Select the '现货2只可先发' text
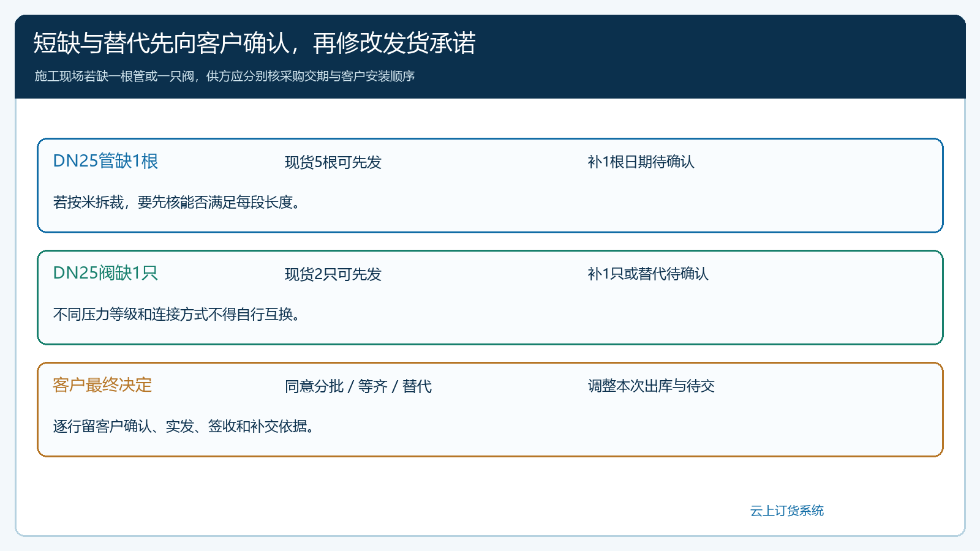Image resolution: width=980 pixels, height=551 pixels. 333,274
